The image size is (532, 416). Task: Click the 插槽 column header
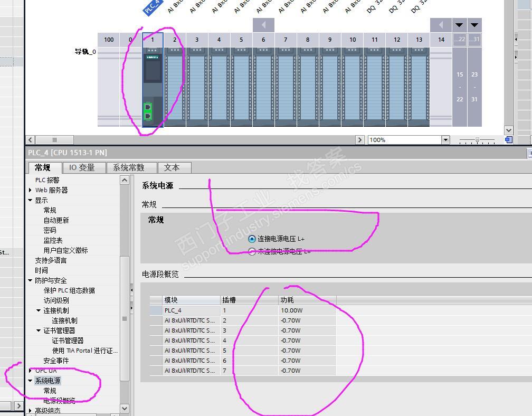249,300
